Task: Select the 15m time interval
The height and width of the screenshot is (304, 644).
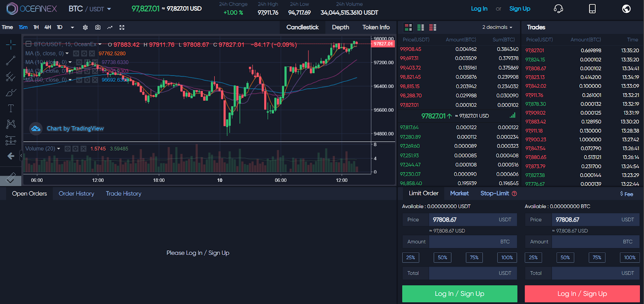Action: [x=23, y=27]
